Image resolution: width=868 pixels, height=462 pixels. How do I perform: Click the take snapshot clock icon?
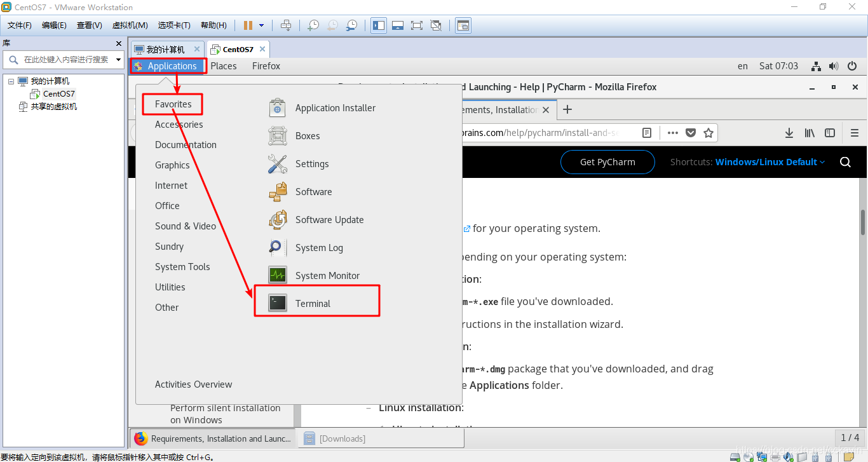pyautogui.click(x=313, y=25)
